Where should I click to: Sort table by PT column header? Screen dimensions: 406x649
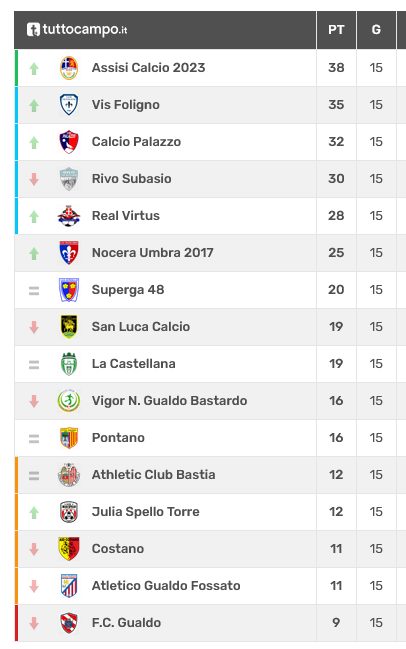[x=336, y=30]
